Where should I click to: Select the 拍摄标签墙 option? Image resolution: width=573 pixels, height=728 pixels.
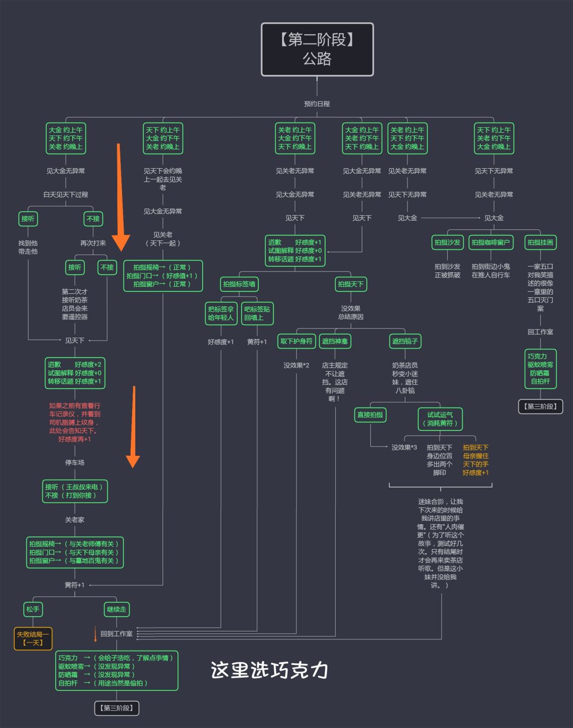[x=239, y=284]
